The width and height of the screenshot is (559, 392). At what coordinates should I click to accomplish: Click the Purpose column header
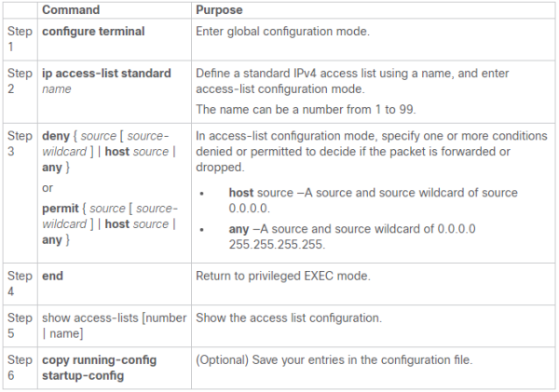click(x=219, y=10)
